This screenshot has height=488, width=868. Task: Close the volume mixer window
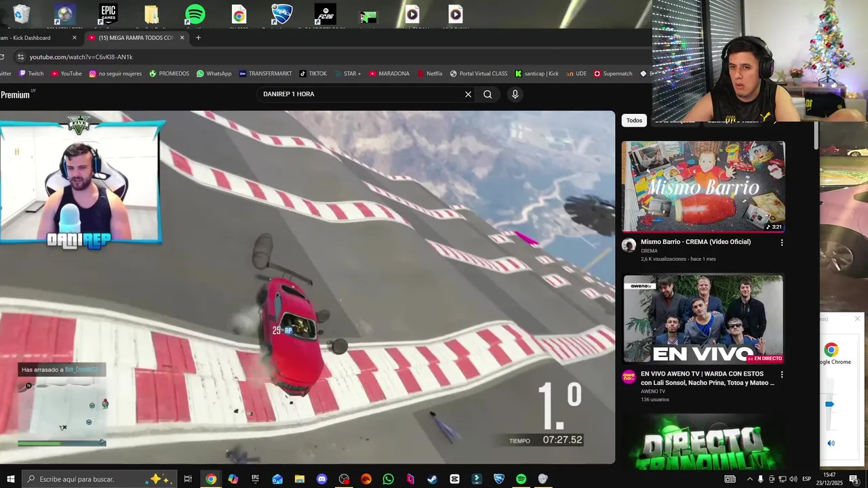pos(857,319)
